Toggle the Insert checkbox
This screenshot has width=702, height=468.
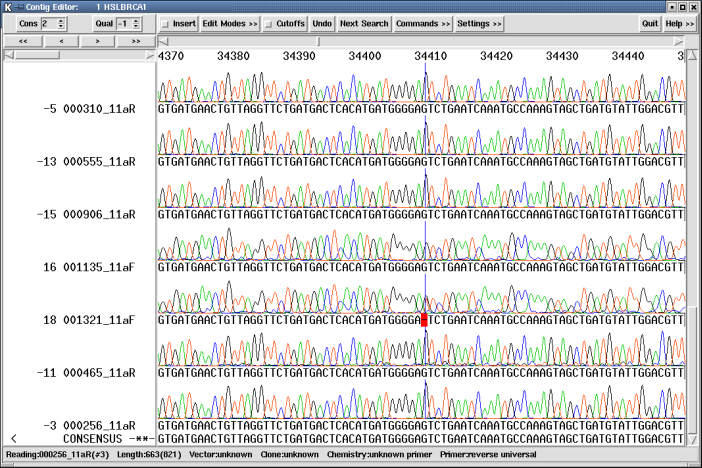(166, 23)
